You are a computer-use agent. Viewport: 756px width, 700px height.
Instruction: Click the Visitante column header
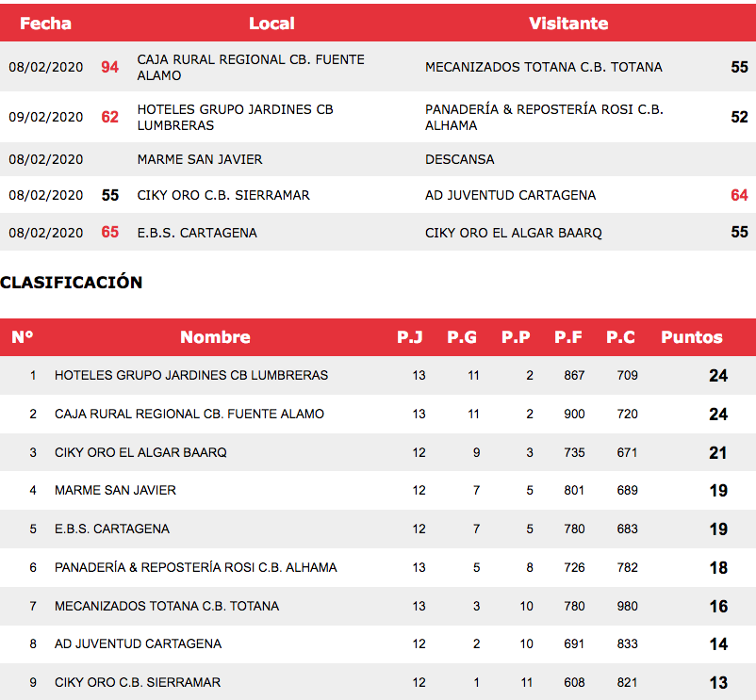(x=567, y=24)
